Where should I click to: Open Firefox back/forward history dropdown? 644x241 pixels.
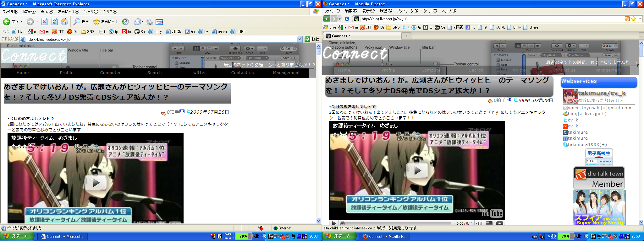click(339, 19)
